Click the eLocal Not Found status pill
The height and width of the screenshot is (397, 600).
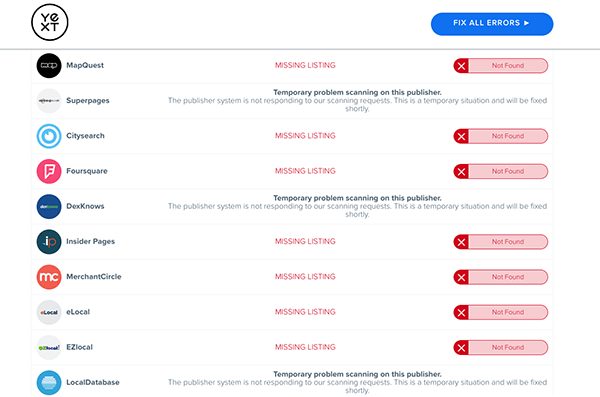coord(501,312)
